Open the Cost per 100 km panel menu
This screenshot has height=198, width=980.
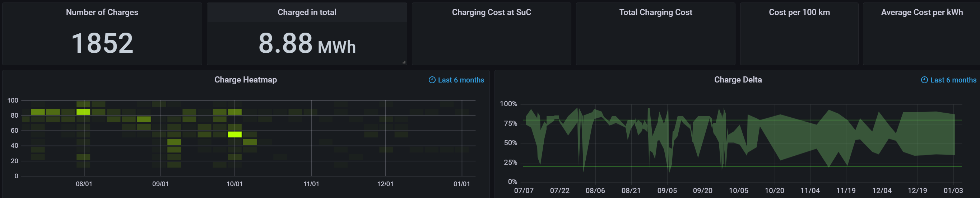[x=799, y=12]
